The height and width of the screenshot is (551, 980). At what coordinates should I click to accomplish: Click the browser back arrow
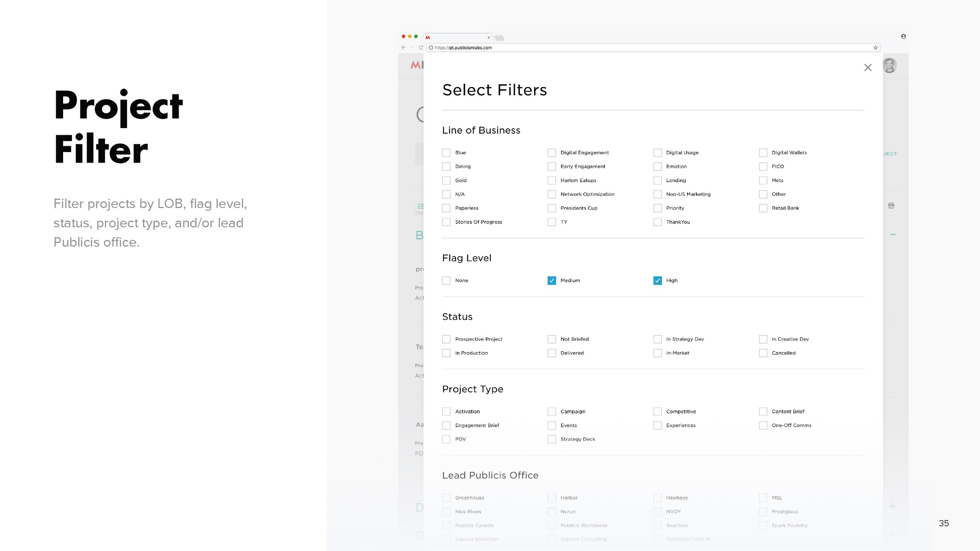tap(403, 47)
